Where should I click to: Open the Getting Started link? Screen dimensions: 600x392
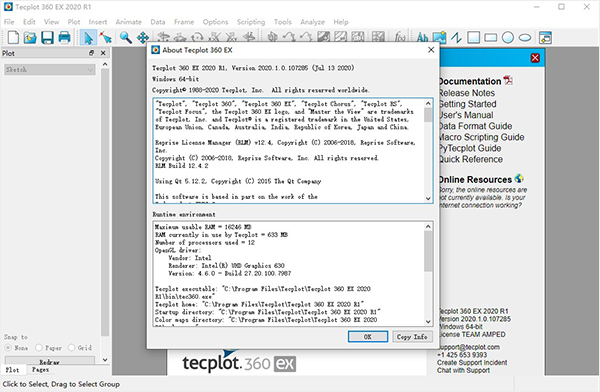coord(468,104)
